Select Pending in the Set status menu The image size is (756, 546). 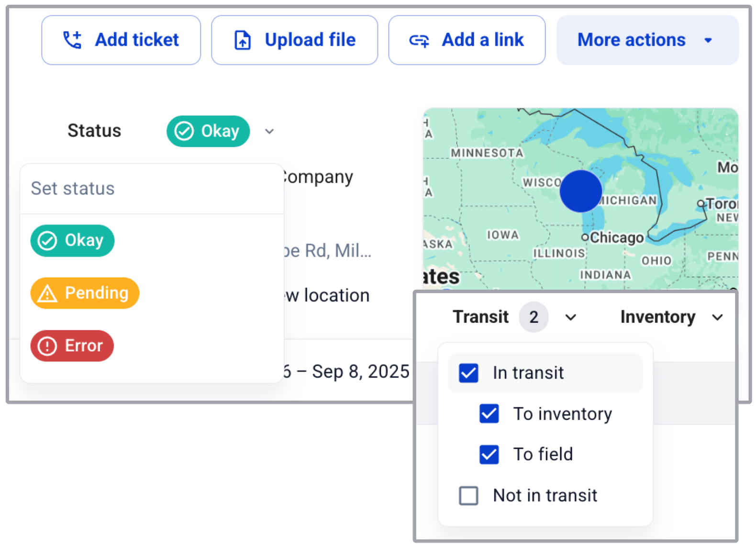85,293
